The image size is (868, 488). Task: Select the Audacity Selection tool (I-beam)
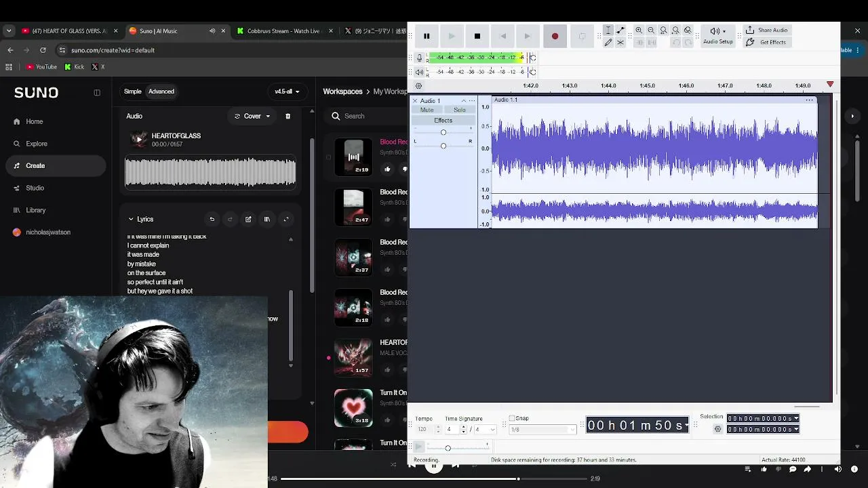click(608, 30)
